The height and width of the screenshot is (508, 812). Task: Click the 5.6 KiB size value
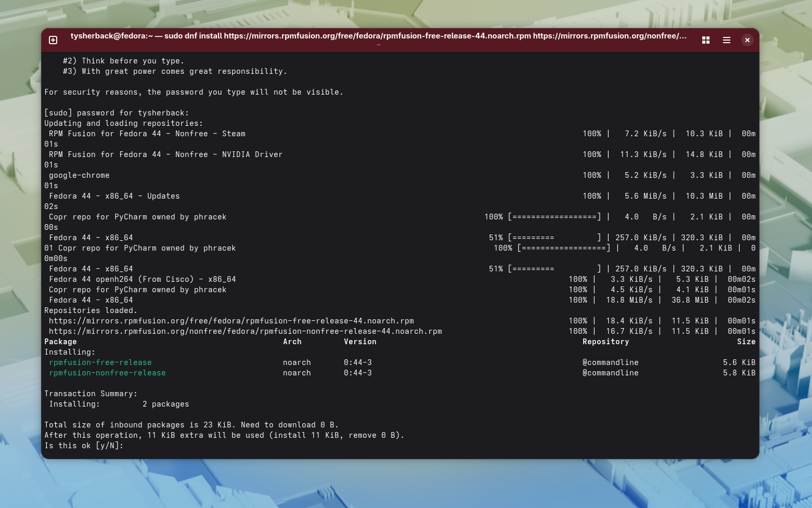tap(739, 362)
